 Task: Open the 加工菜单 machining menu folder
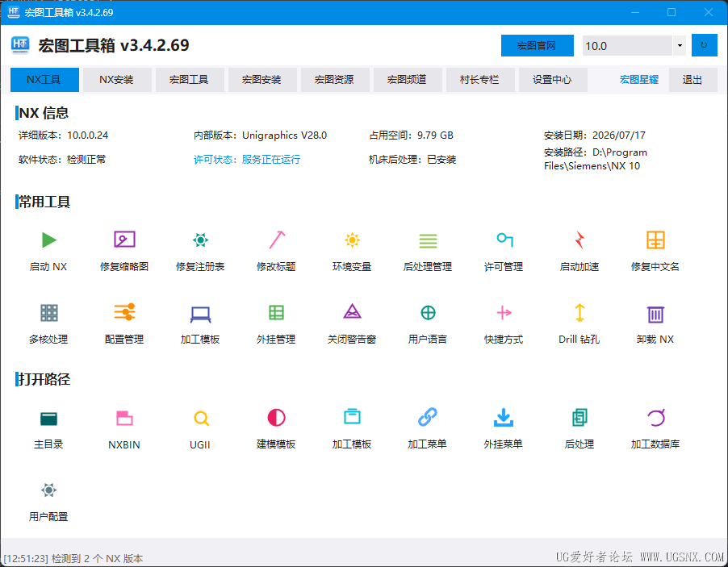[x=428, y=417]
